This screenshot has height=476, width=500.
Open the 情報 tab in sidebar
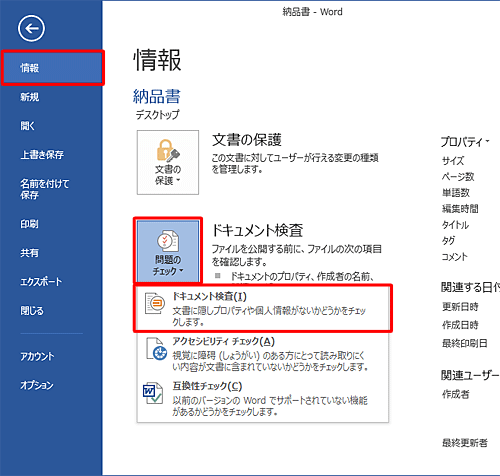pyautogui.click(x=52, y=68)
